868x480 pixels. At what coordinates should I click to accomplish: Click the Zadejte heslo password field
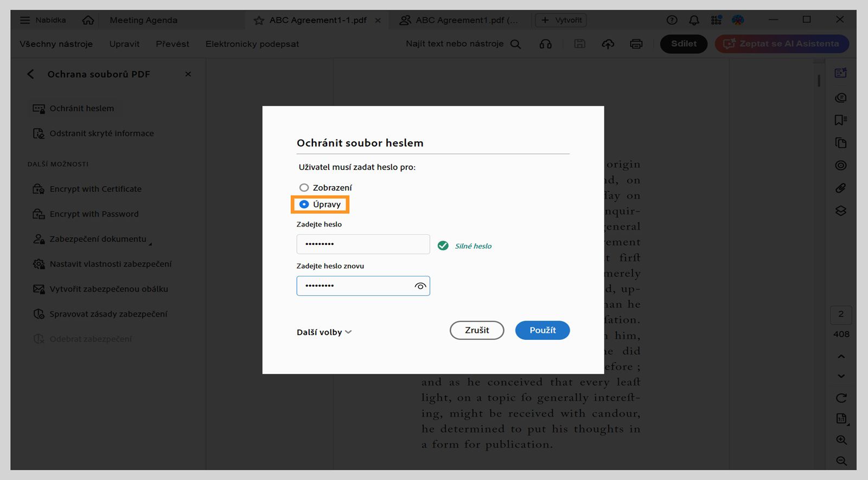(363, 244)
